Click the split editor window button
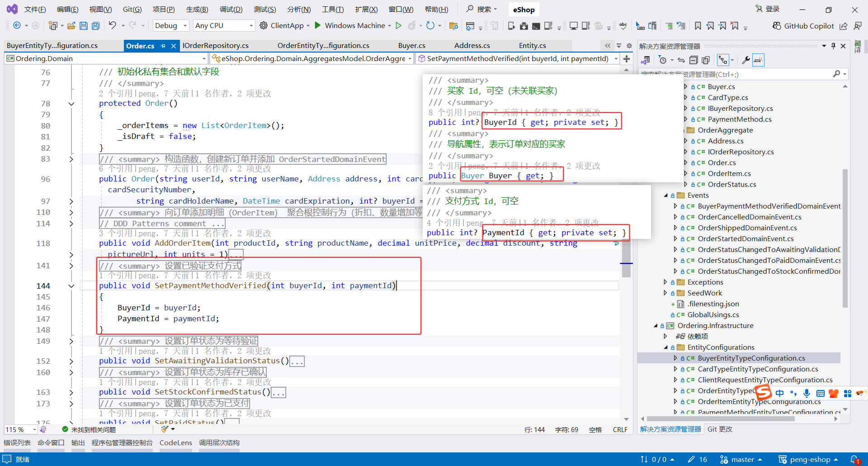The width and height of the screenshot is (868, 466). click(627, 58)
